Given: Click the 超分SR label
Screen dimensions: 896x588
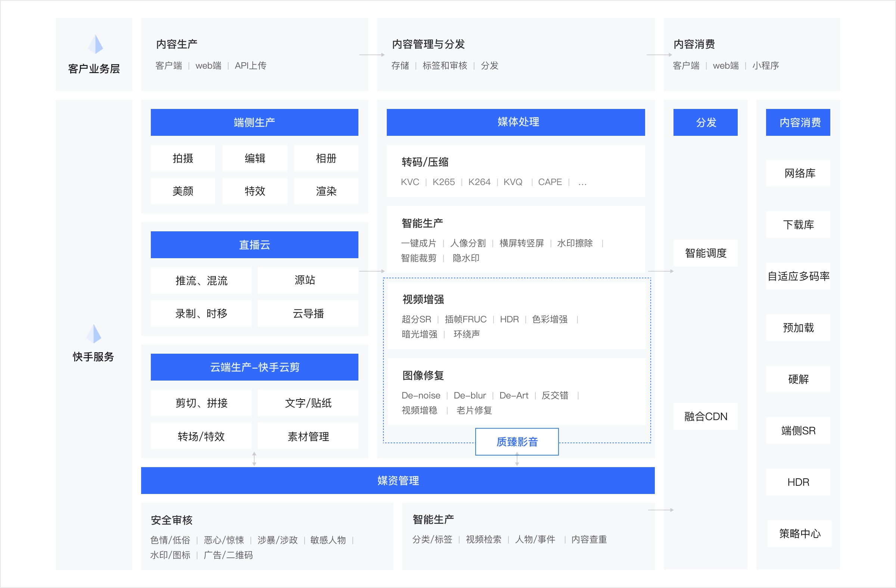Looking at the screenshot, I should point(416,319).
